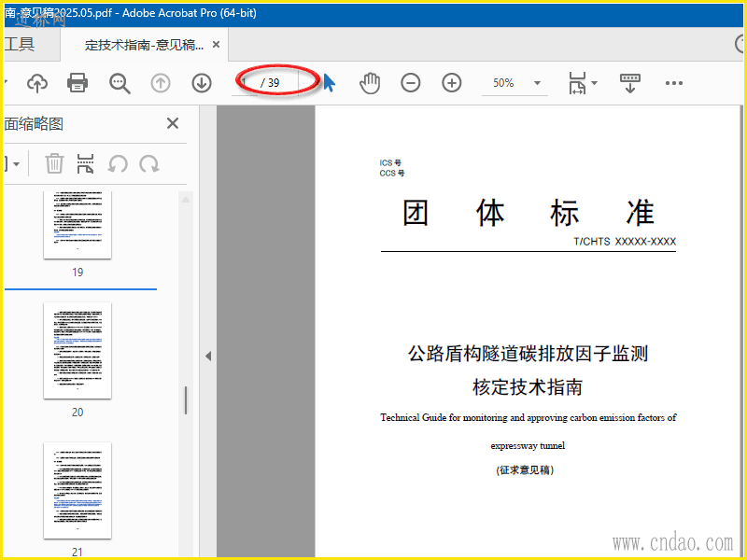Go to next page arrow
Viewport: 747px width, 560px height.
click(x=202, y=83)
